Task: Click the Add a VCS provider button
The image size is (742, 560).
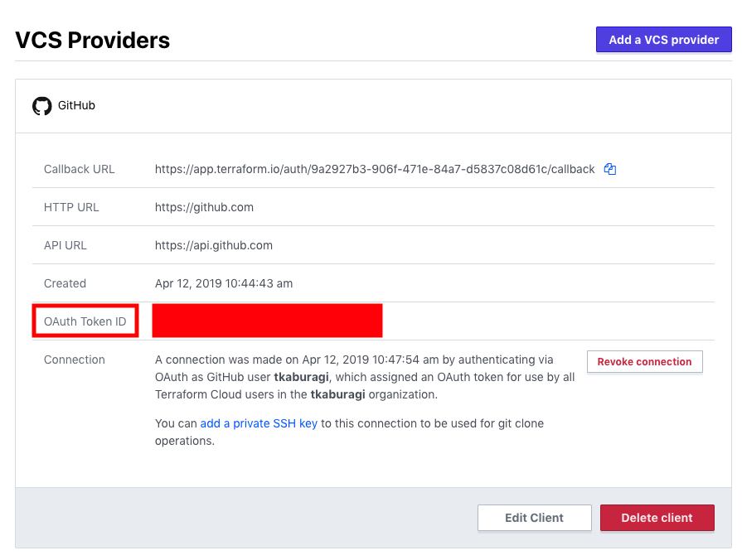Action: (x=663, y=40)
